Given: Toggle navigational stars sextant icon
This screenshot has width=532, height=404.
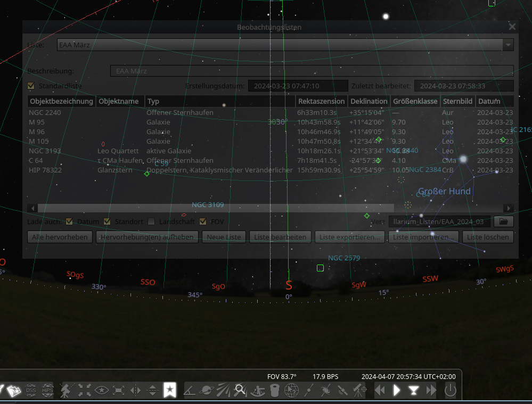Looking at the screenshot, I should (258, 391).
